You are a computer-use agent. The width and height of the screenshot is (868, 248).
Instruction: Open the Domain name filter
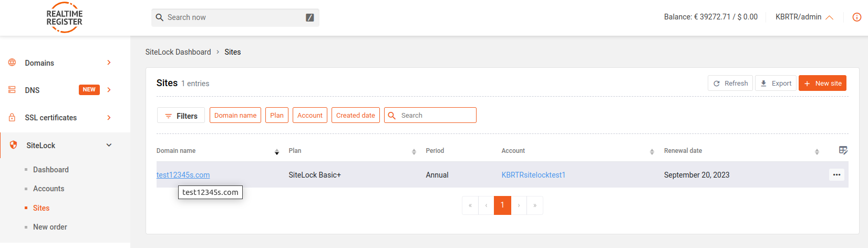click(235, 116)
